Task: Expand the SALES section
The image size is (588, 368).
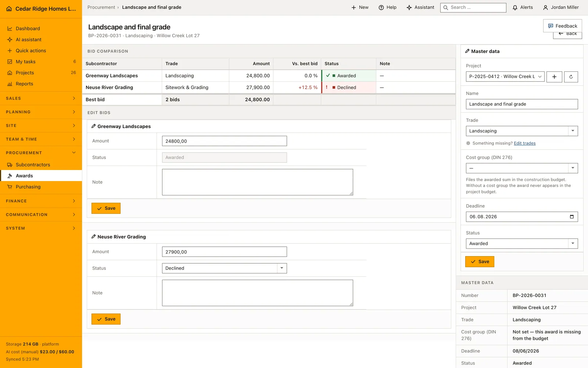Action: (x=41, y=98)
